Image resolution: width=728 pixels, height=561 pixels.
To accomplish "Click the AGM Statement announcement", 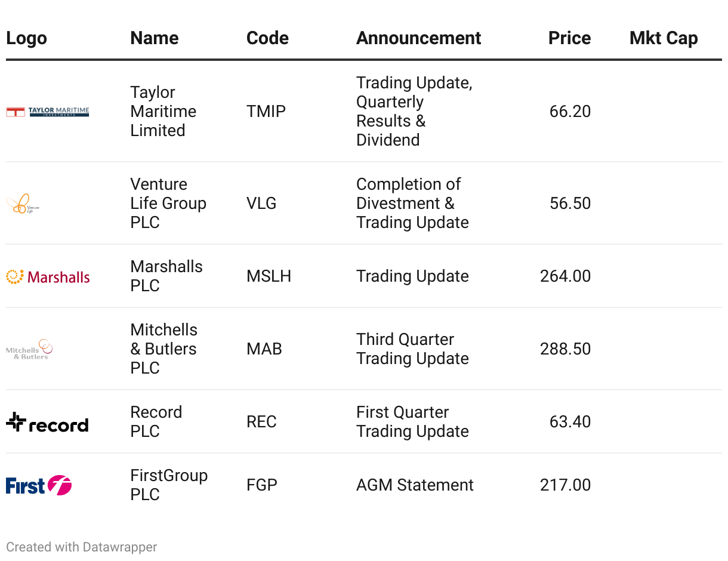I will 415,485.
